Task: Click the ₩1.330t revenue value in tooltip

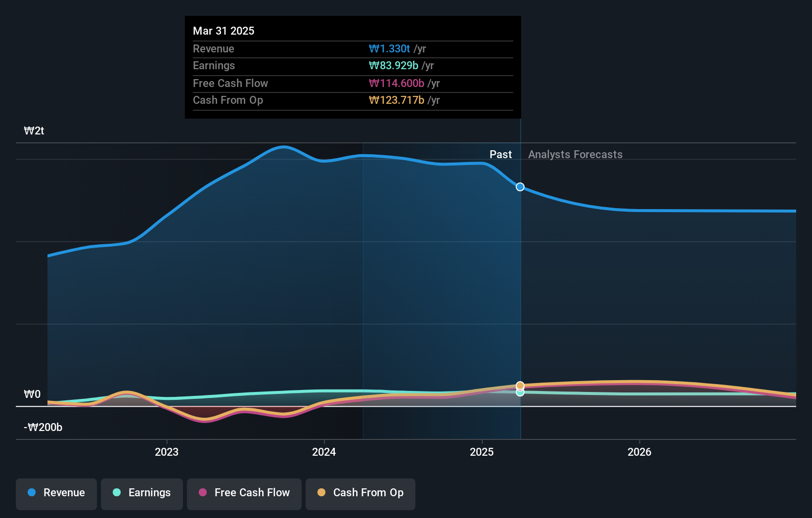Action: click(x=389, y=48)
